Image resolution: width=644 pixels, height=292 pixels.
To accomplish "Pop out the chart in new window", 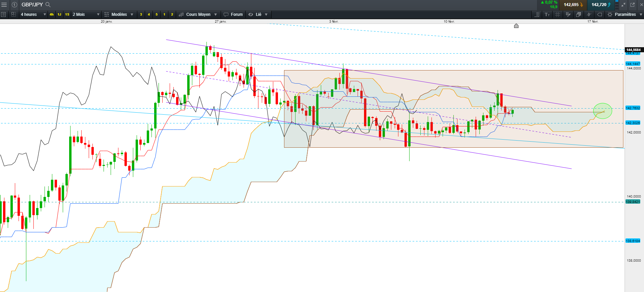I will [x=633, y=5].
